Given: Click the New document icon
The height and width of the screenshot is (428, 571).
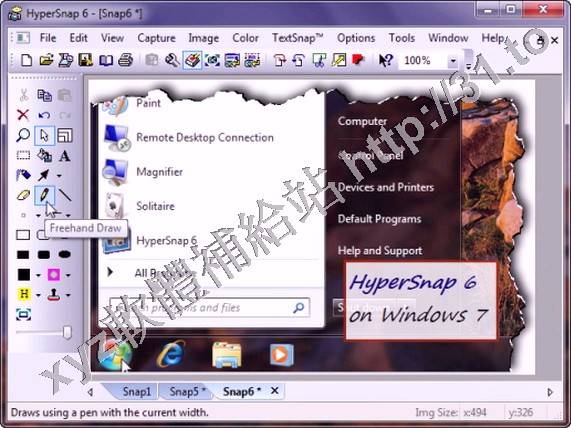Looking at the screenshot, I should [x=26, y=60].
